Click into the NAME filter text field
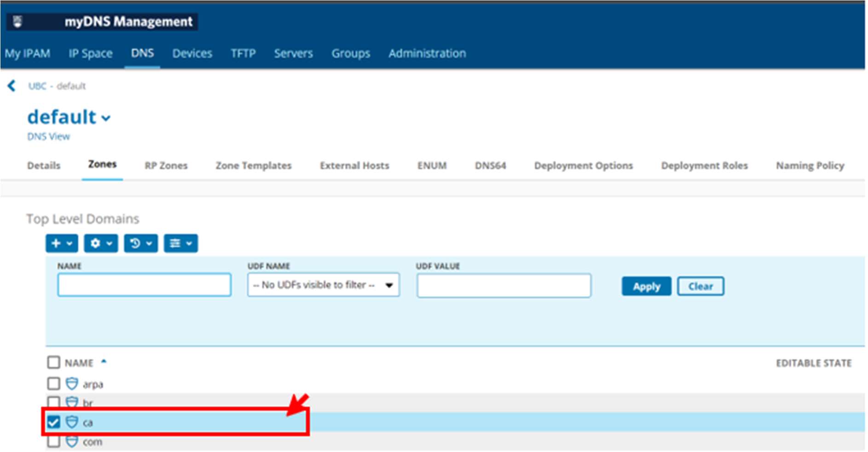 click(x=144, y=285)
